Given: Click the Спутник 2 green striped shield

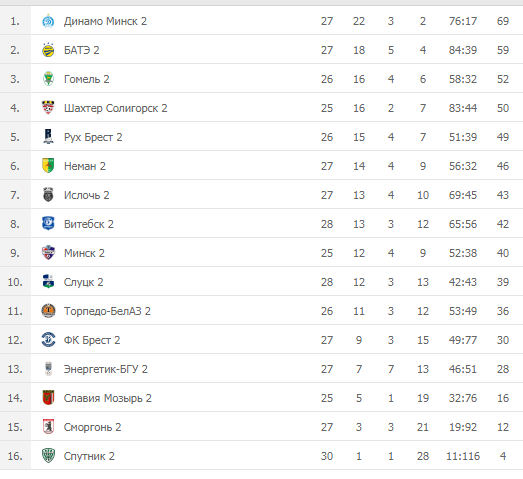Looking at the screenshot, I should [48, 456].
